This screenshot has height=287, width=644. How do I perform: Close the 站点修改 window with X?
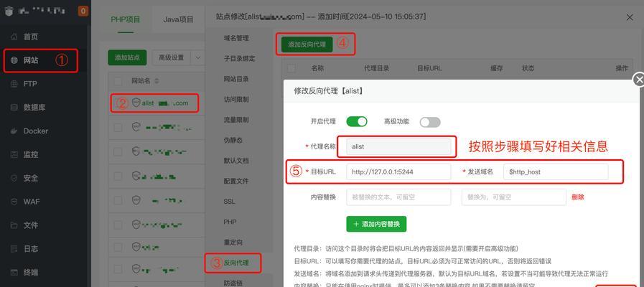pyautogui.click(x=629, y=17)
